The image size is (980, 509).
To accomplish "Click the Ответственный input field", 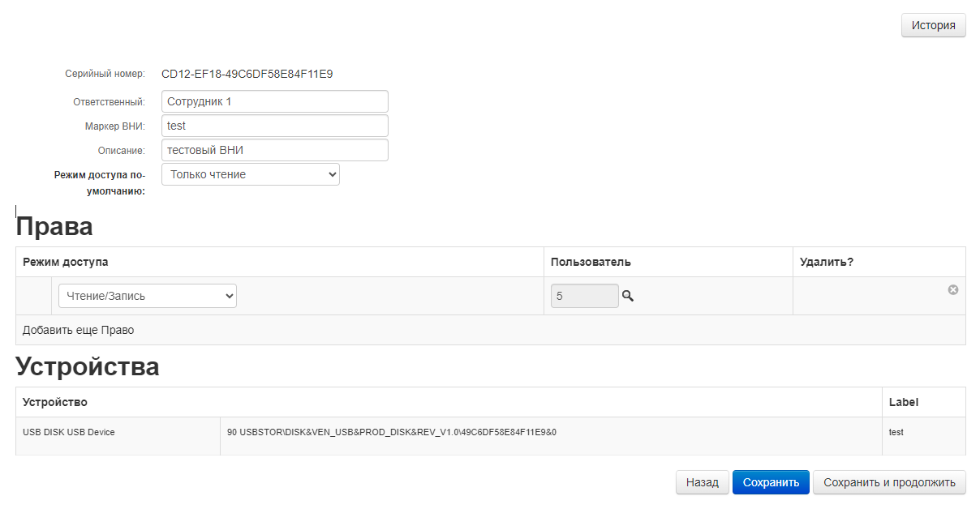I will (274, 101).
